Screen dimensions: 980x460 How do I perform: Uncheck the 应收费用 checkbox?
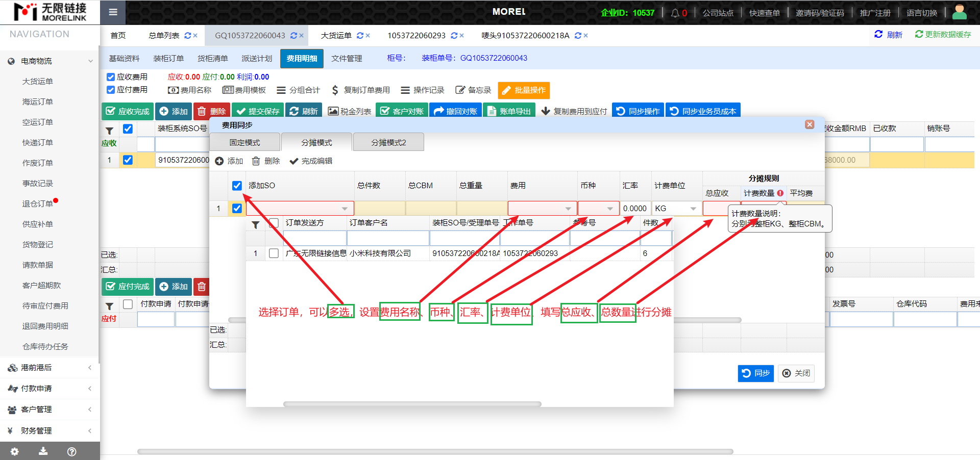click(111, 77)
